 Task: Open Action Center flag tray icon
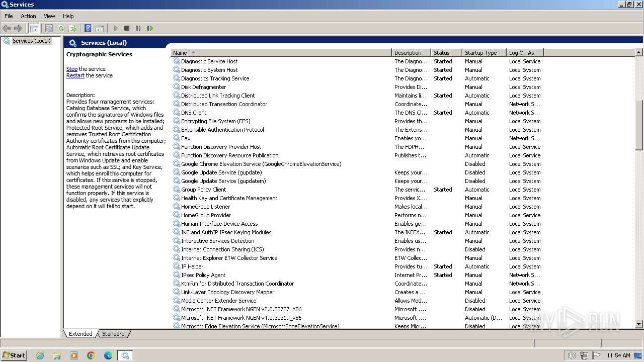(596, 355)
